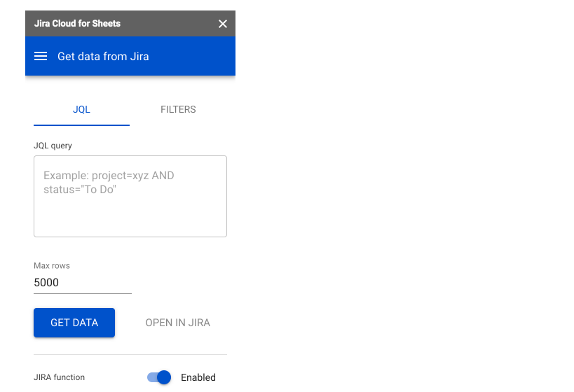574x392 pixels.
Task: Select the "Jira Cloud for Sheets" title text
Action: [77, 23]
